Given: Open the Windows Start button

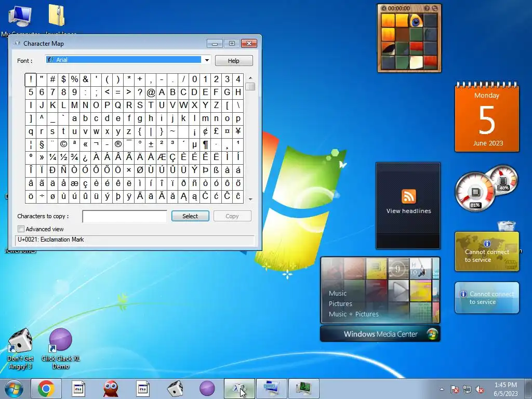Looking at the screenshot, I should point(14,389).
